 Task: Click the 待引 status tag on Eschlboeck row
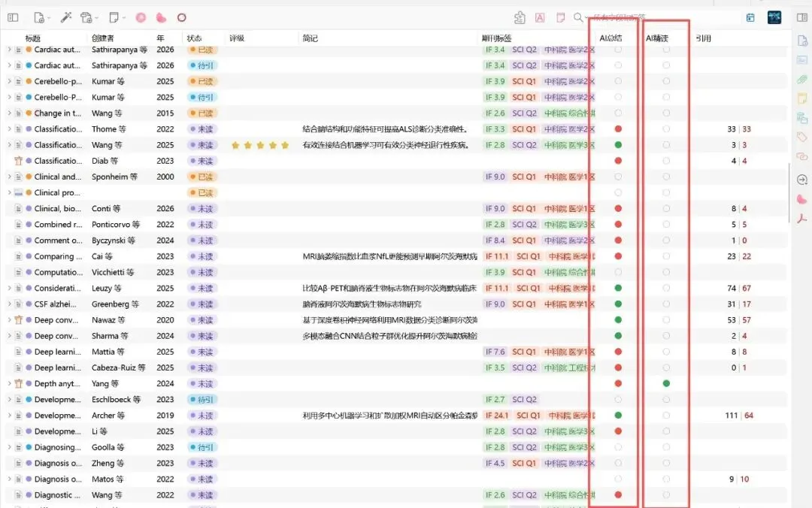(201, 399)
